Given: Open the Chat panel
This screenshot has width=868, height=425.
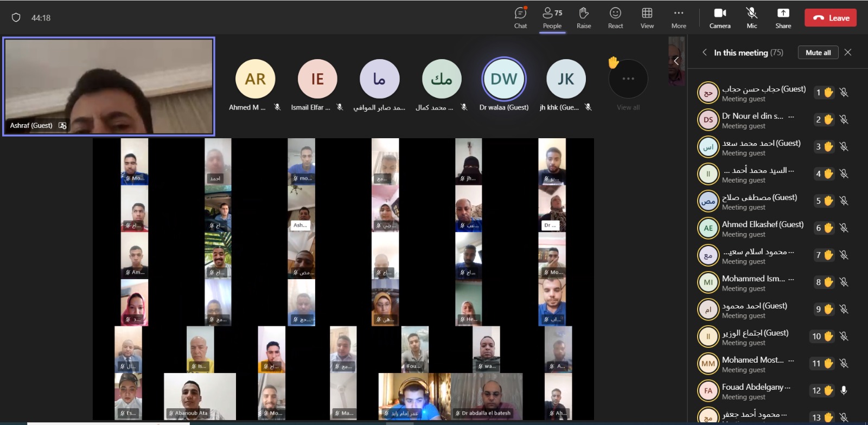Looking at the screenshot, I should pos(520,18).
